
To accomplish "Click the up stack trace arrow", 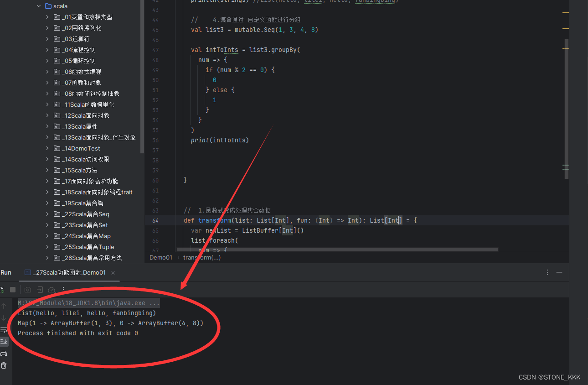I will tap(4, 306).
